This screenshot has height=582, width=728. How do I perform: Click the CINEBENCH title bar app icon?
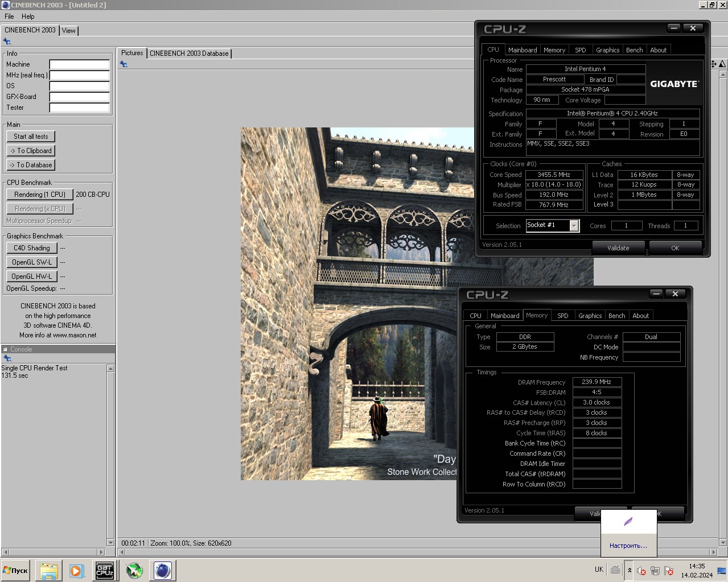click(x=5, y=5)
